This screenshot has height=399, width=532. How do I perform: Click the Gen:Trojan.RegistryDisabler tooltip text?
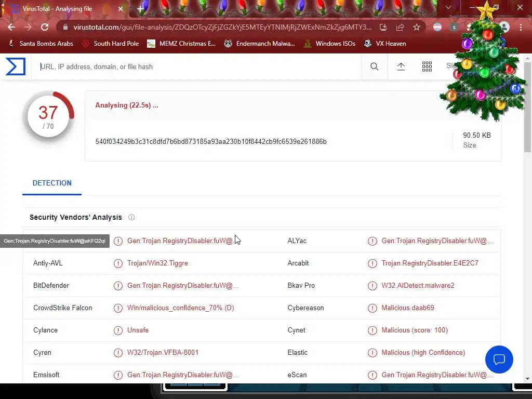(55, 241)
